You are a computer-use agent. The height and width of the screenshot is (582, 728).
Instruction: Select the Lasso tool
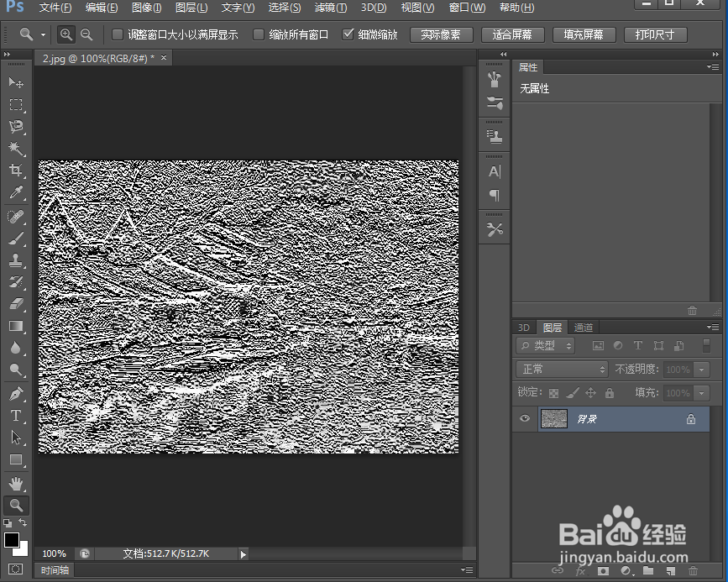click(x=16, y=126)
